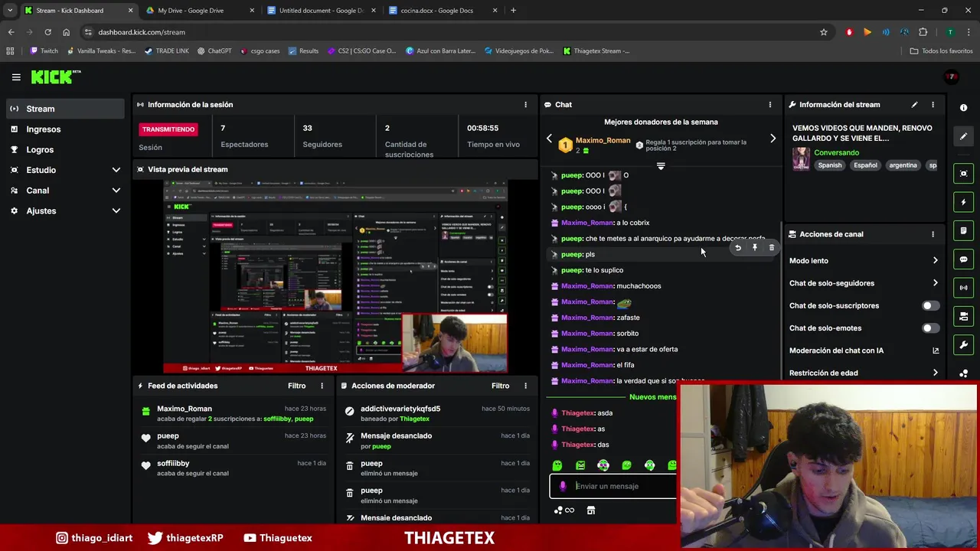Click the points infinity icon below chat

pos(564,510)
